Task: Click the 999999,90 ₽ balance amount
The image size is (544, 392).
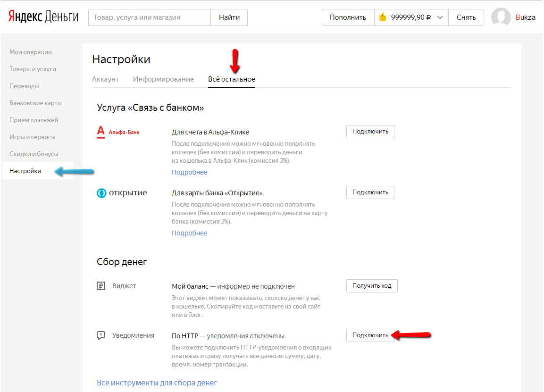Action: [411, 17]
